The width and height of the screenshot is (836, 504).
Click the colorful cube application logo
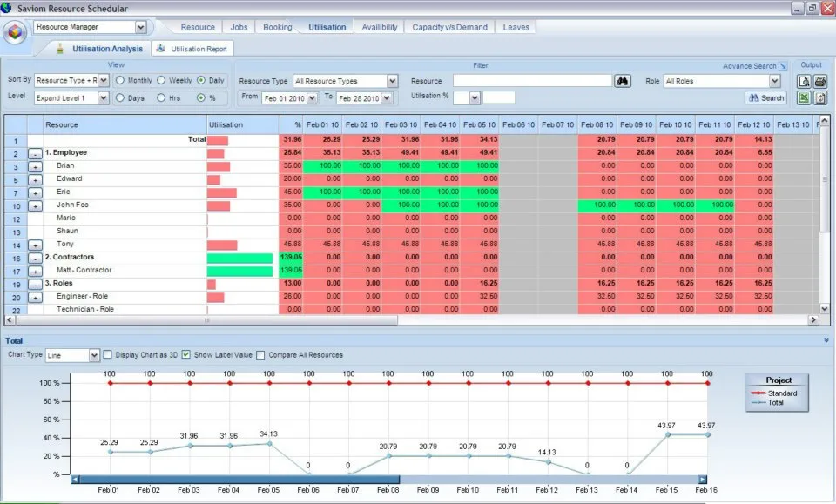(x=15, y=33)
